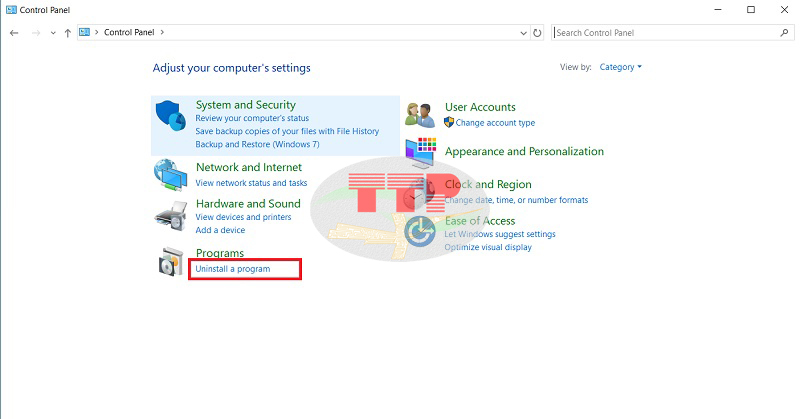Click the Add a device link
Screen dimensions: 800x419
220,230
